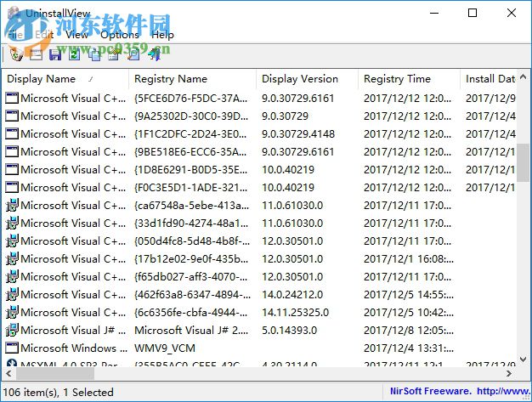Click the installer icon for registry {33d1fd90-4274-48a1...
This screenshot has width=532, height=402.
pos(12,224)
